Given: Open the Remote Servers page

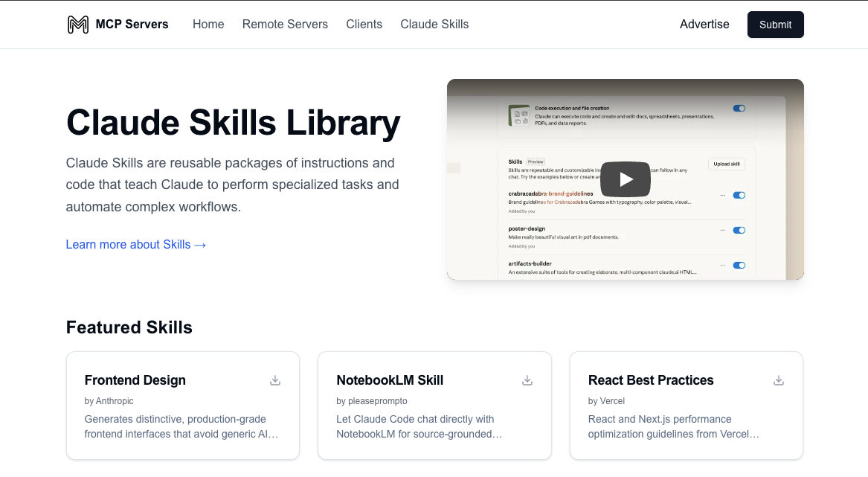Looking at the screenshot, I should [x=285, y=25].
